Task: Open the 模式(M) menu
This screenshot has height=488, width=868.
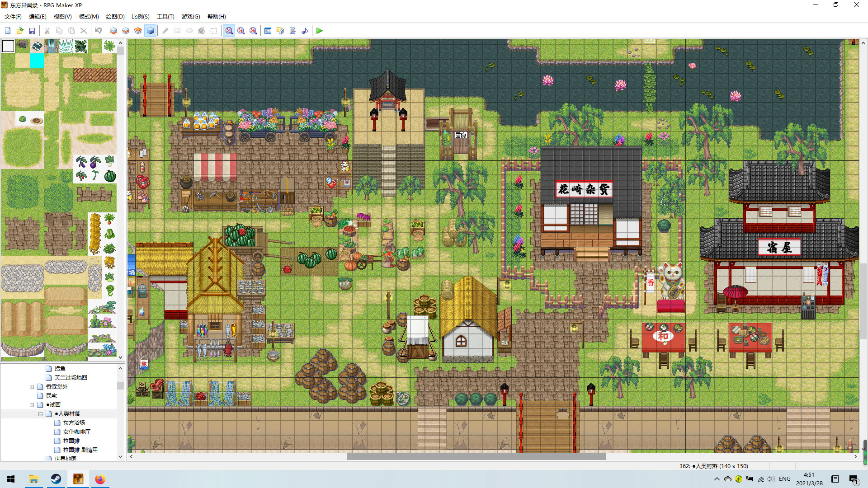Action: pyautogui.click(x=89, y=17)
